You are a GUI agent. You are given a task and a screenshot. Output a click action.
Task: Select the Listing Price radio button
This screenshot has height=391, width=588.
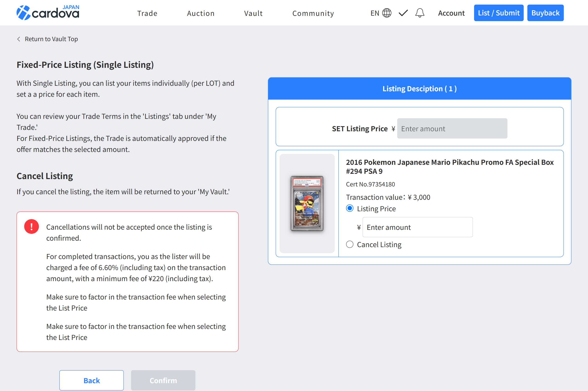350,208
